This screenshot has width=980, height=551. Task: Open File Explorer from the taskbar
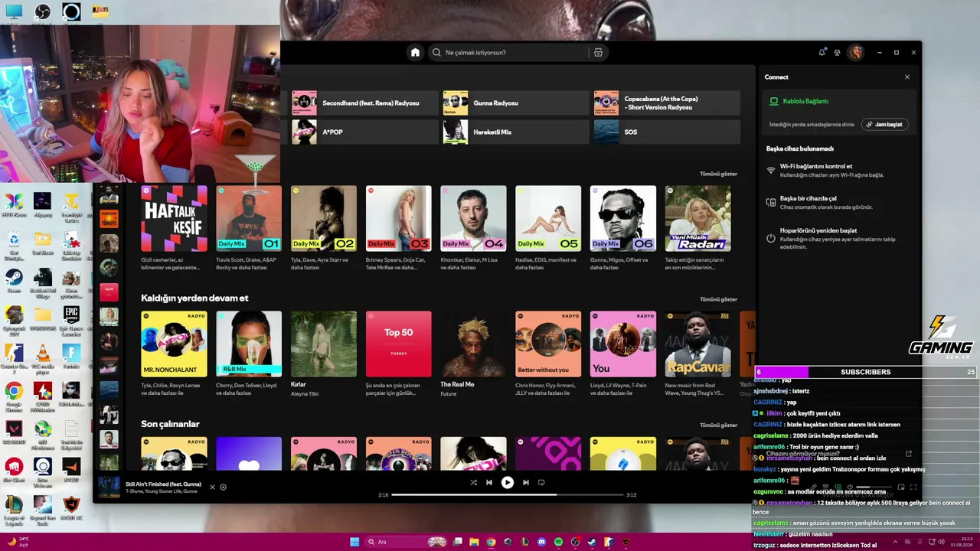(x=475, y=542)
